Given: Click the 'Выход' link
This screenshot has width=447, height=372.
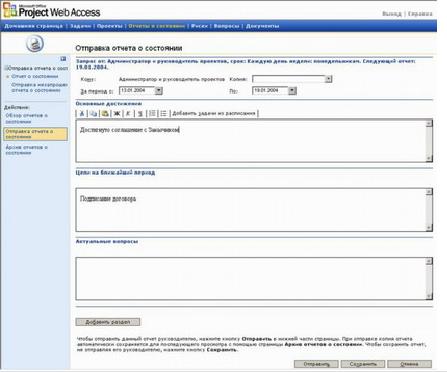Looking at the screenshot, I should pyautogui.click(x=392, y=14).
